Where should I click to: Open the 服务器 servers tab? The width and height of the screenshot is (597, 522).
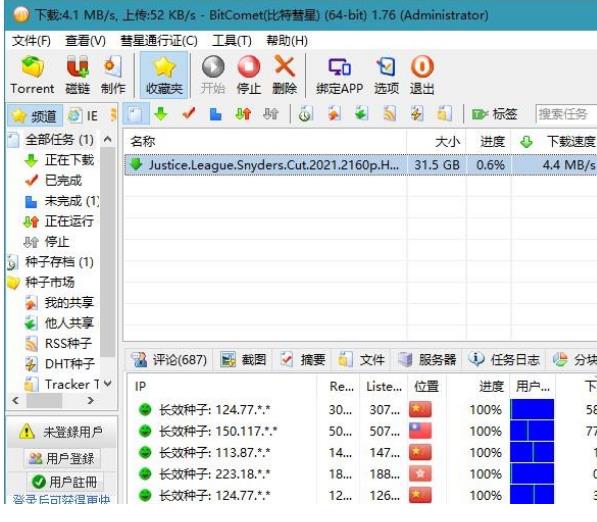(x=427, y=359)
